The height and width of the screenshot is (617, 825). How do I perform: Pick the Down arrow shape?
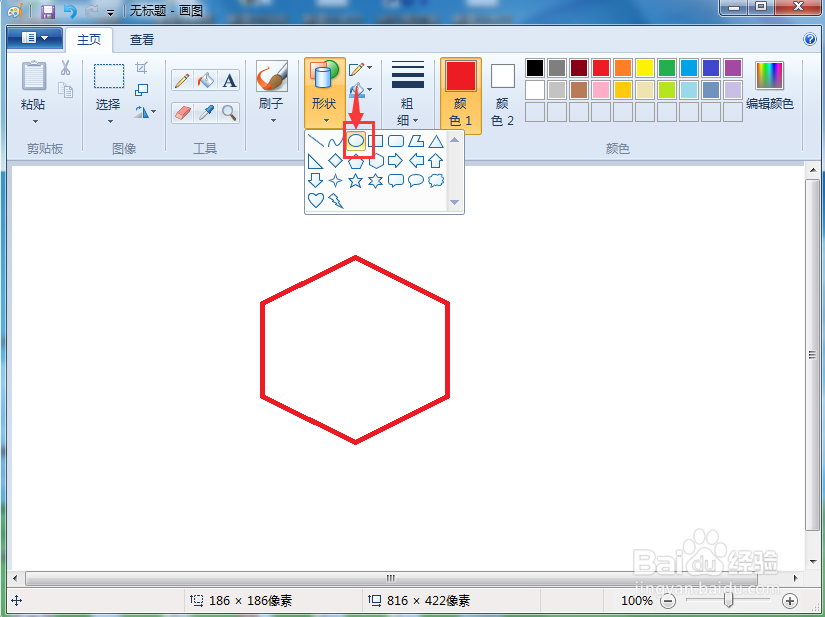click(315, 180)
